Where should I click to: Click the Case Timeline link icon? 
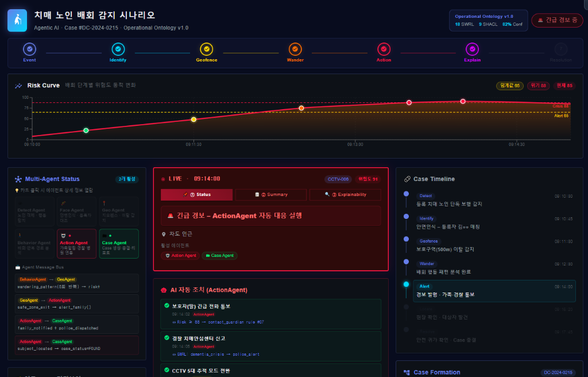(x=407, y=179)
